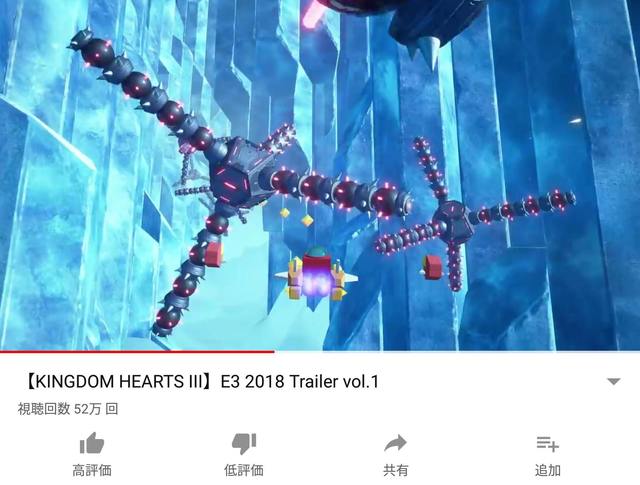The width and height of the screenshot is (640, 485).
Task: Tap the thumbs-down dislike icon
Action: 244,444
